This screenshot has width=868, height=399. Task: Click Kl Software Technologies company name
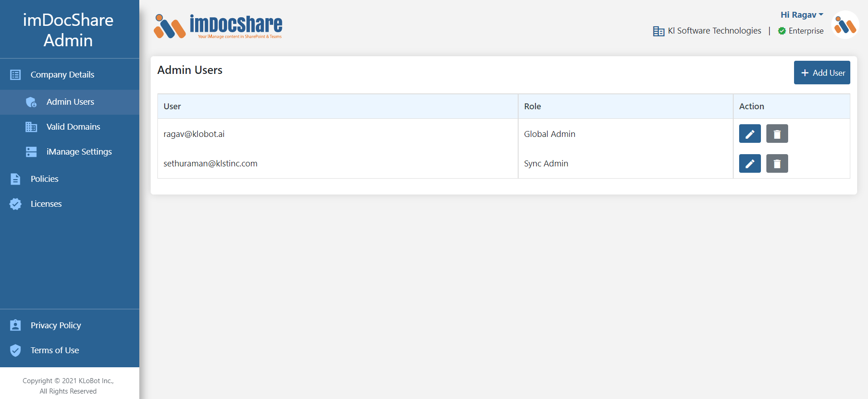click(x=715, y=31)
